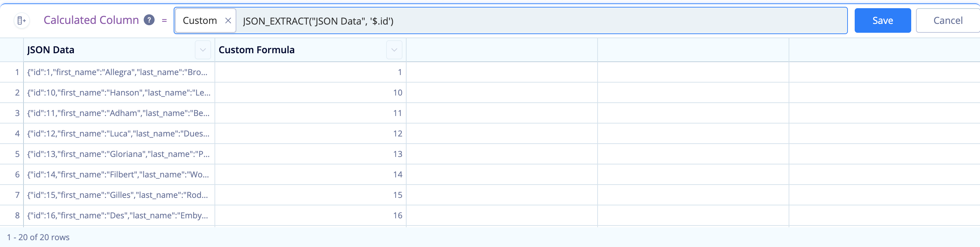Open the Custom Formula column dropdown
The image size is (980, 247).
(x=394, y=49)
